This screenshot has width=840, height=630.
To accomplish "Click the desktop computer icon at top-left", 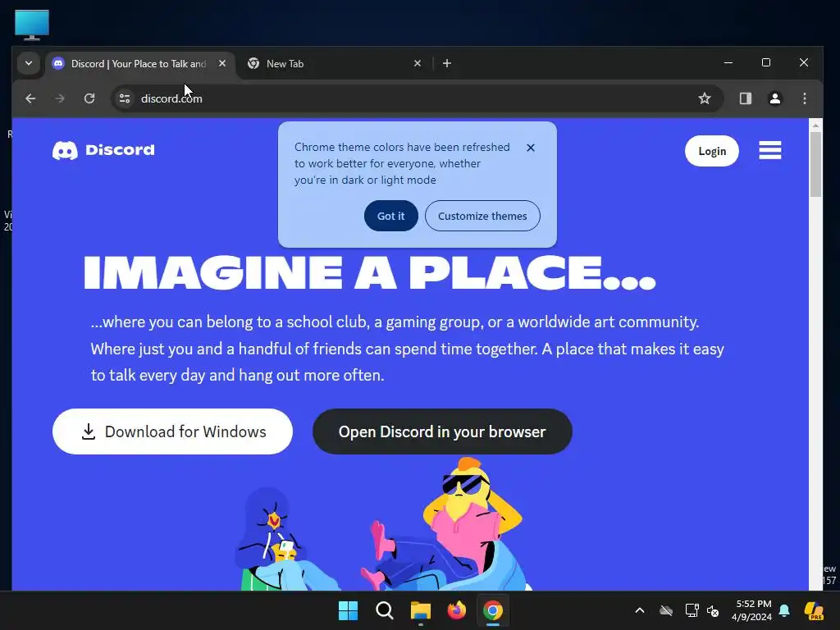I will (32, 25).
